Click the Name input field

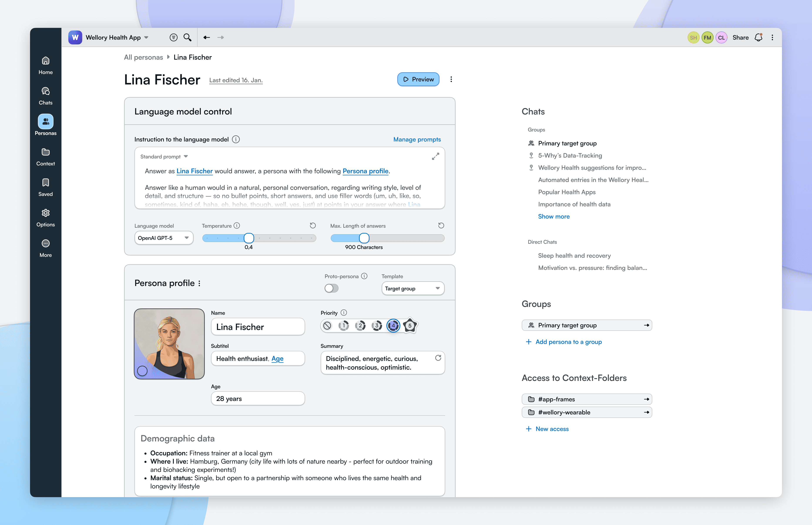click(x=258, y=327)
